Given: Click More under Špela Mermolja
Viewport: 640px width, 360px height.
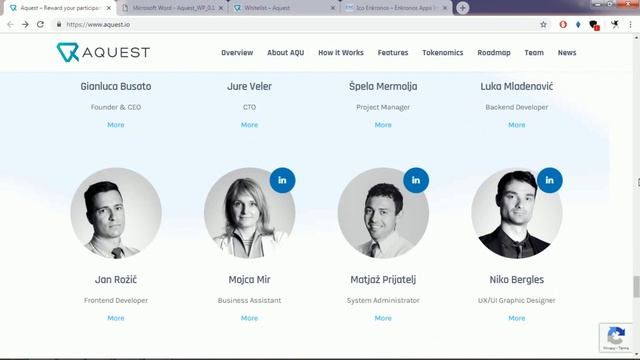Looking at the screenshot, I should tap(383, 125).
